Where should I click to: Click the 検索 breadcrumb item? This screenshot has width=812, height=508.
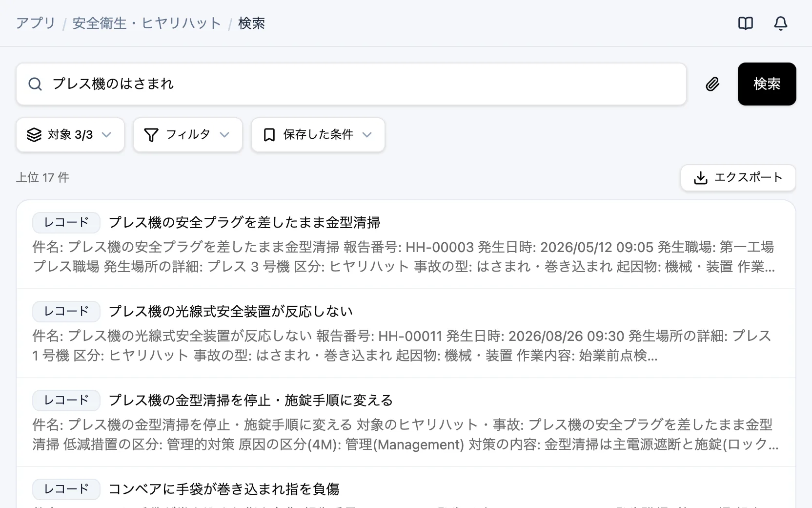(251, 23)
